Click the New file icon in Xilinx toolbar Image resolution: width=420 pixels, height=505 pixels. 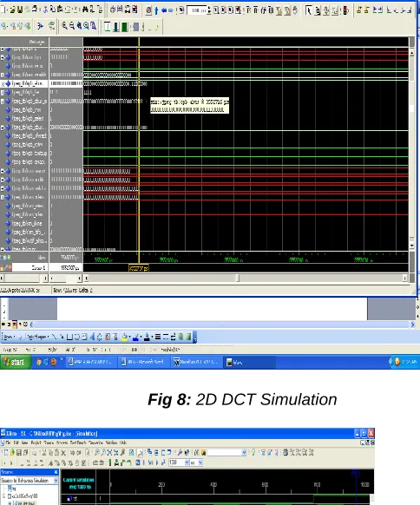(5, 452)
